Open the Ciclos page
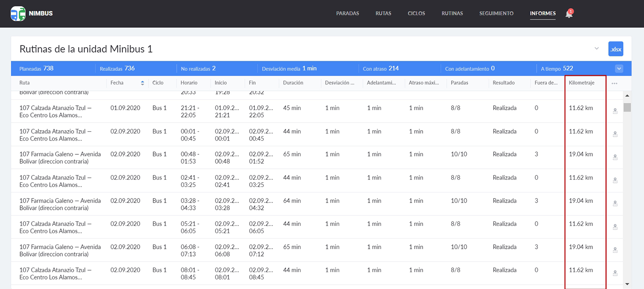The width and height of the screenshot is (644, 289). click(416, 13)
